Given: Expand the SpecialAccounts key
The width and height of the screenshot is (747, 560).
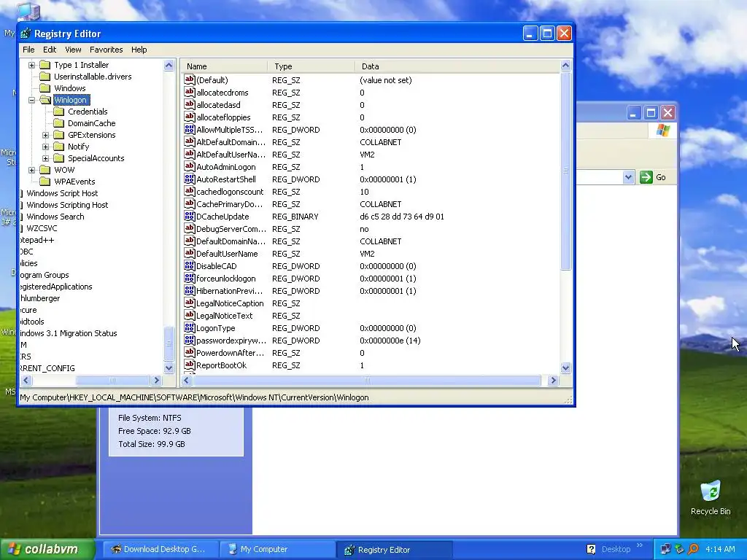Looking at the screenshot, I should pos(45,158).
